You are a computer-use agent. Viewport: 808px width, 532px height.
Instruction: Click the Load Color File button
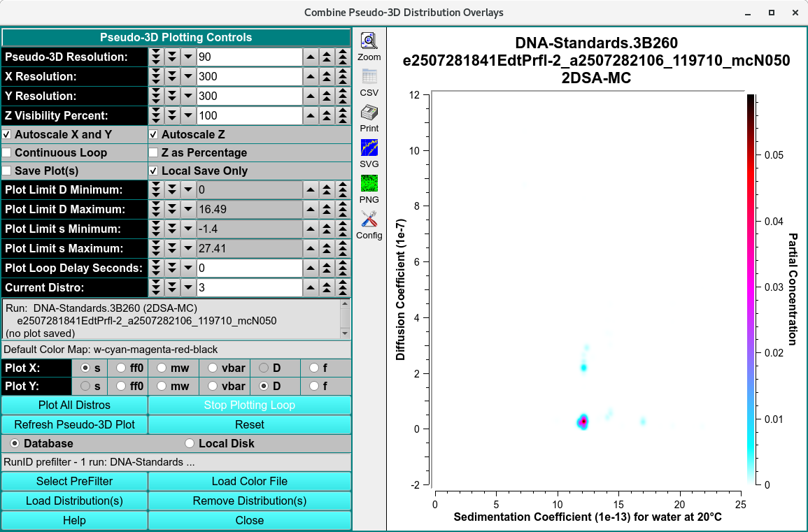249,481
